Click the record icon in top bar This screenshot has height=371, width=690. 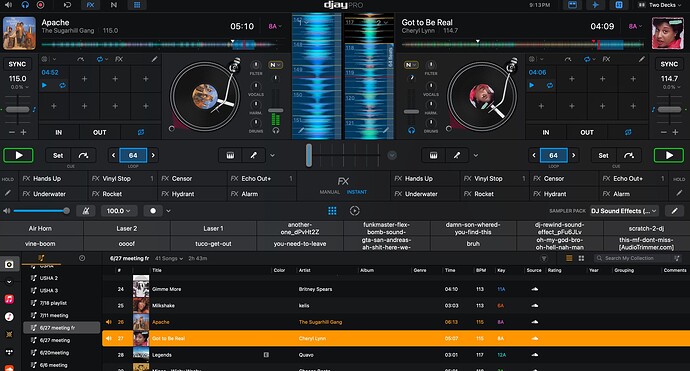point(40,5)
